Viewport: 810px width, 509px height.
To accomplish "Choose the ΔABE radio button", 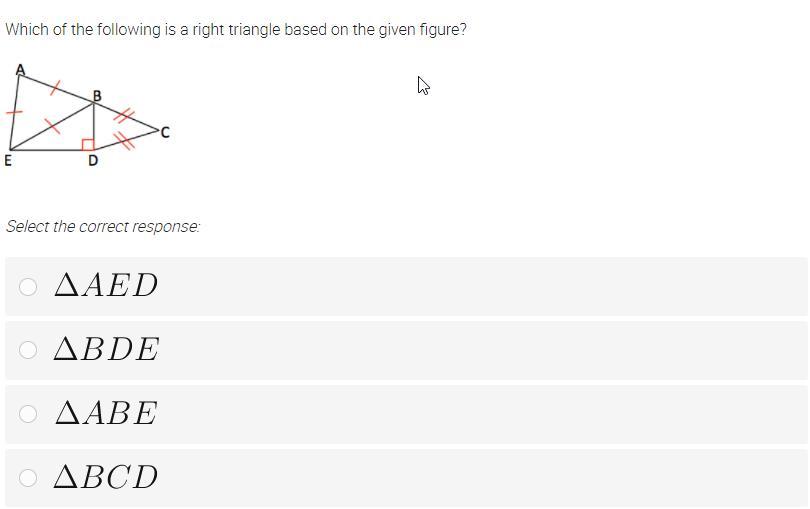I will (28, 414).
